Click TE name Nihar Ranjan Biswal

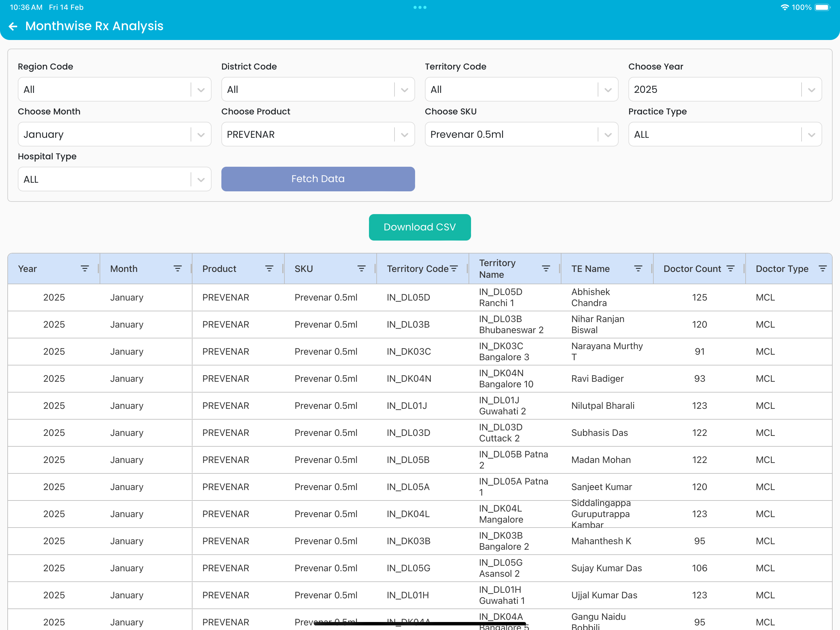(598, 325)
